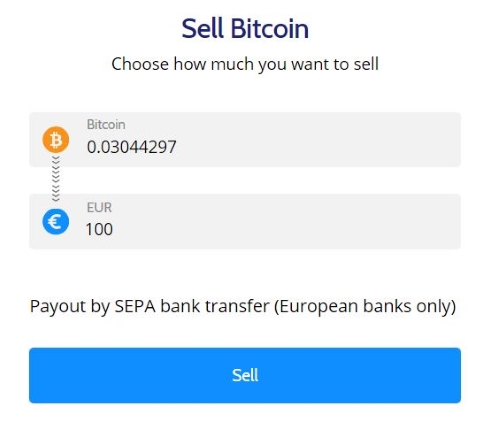Click the '(European banks only)' note
500x423 pixels.
coord(365,306)
